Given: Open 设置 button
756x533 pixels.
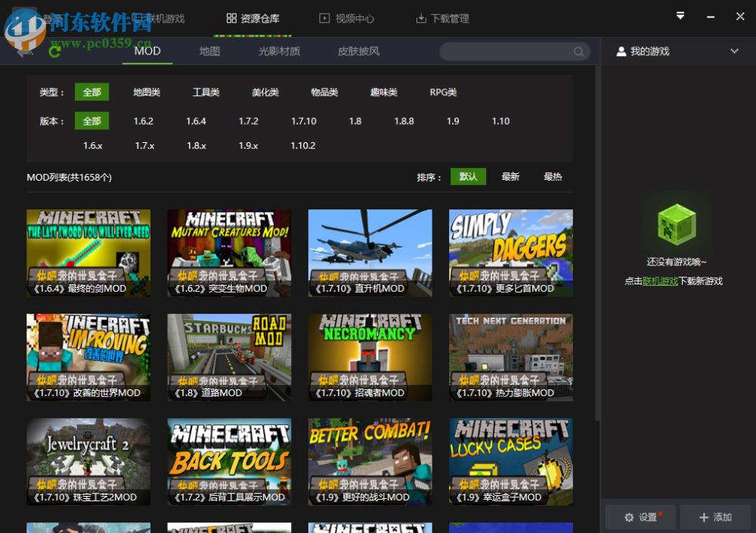Looking at the screenshot, I should (641, 517).
